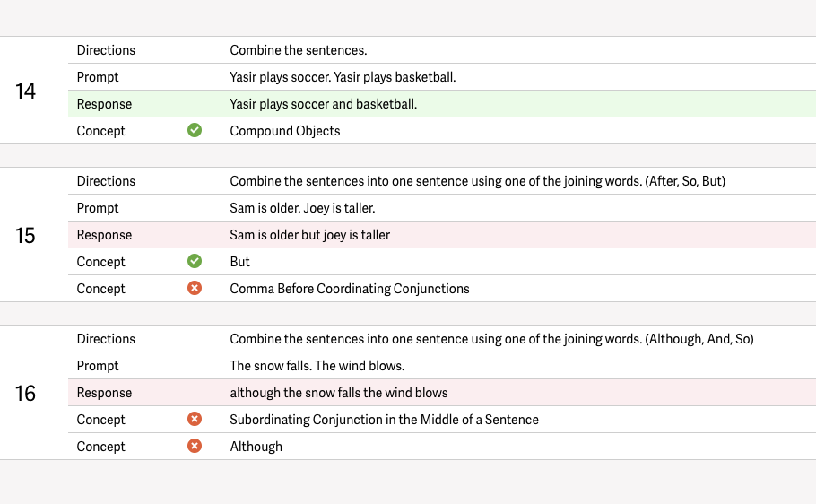This screenshot has height=504, width=816.
Task: Click red X beside Comma Before Coordinating Conjunctions
Action: [195, 288]
